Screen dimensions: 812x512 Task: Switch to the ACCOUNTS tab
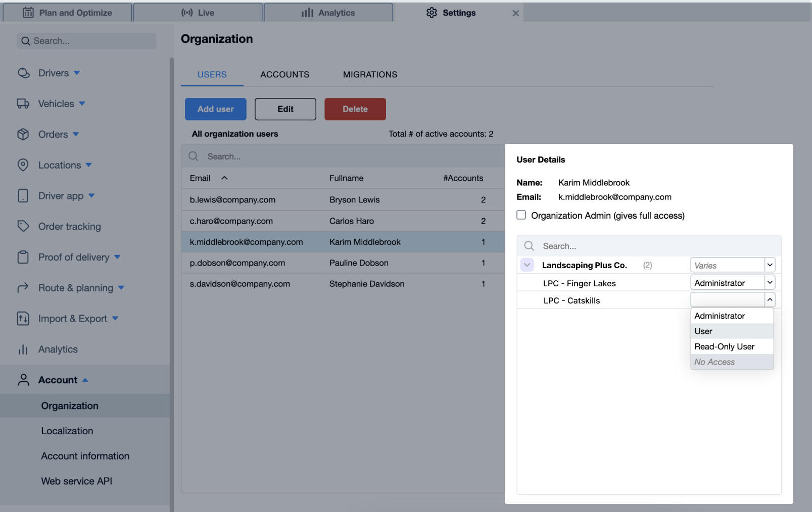284,74
